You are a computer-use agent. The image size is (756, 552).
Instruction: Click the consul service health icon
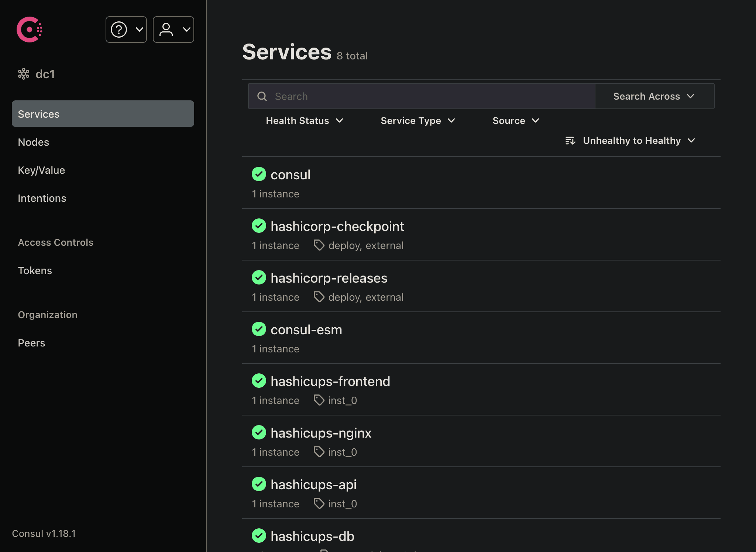[x=258, y=174]
